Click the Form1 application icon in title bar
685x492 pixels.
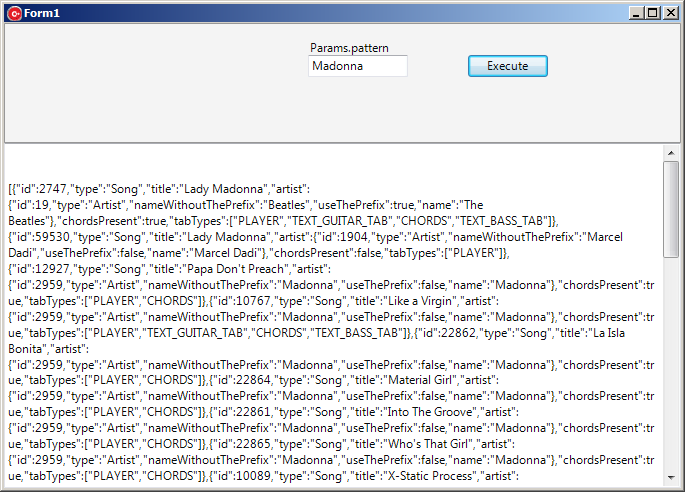(14, 14)
